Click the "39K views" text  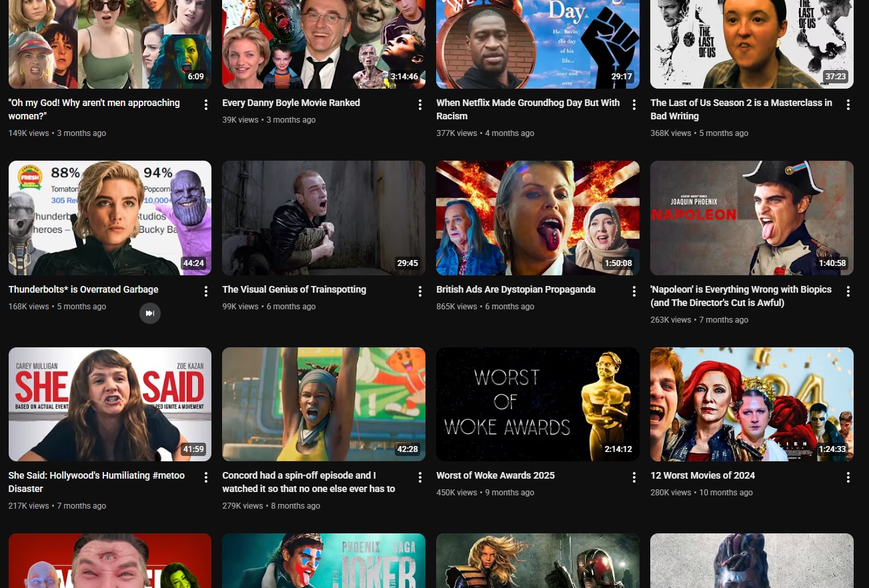(240, 120)
